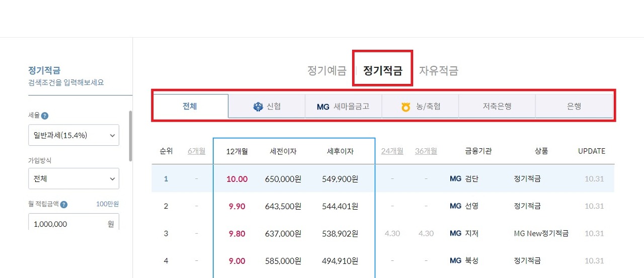Switch to the 자유적금 tab

439,71
